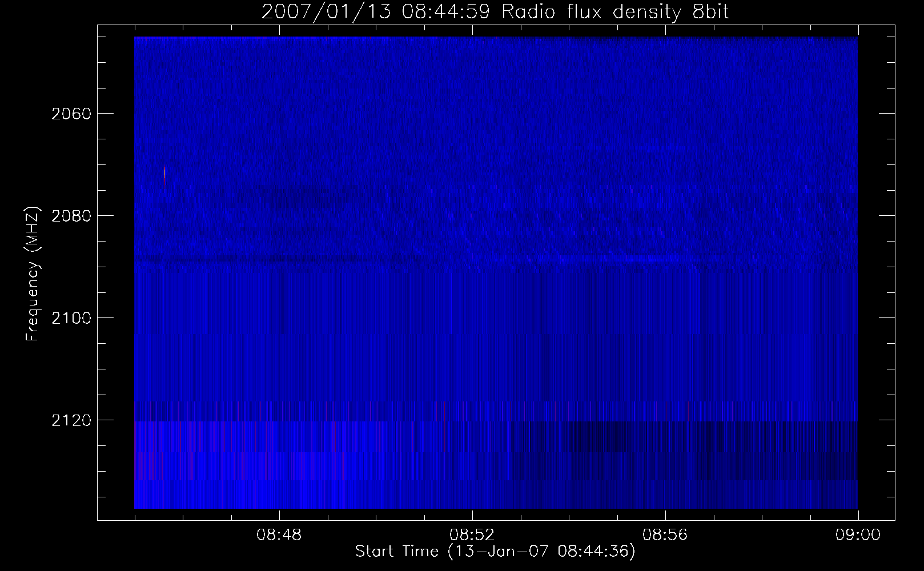Click the 08:52 time tick label
Screen dimensions: 924x571
pos(472,535)
